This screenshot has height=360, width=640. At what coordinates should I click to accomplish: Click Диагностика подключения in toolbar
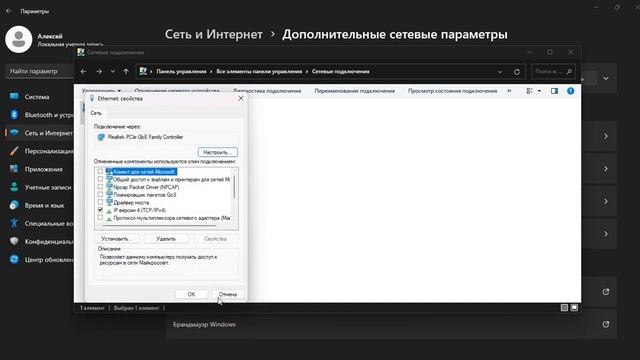coord(267,91)
